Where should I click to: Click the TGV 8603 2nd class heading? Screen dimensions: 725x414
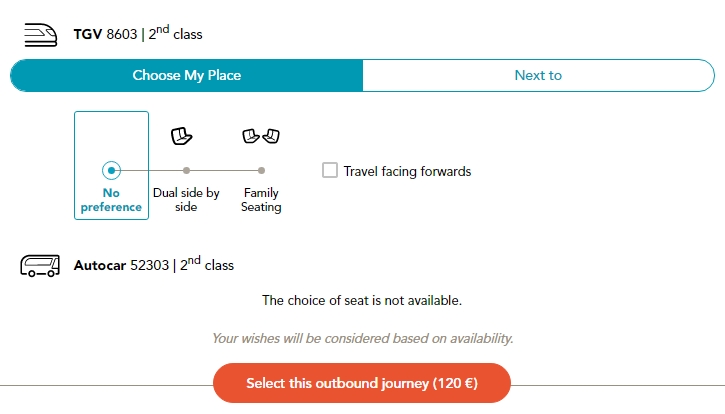point(138,34)
